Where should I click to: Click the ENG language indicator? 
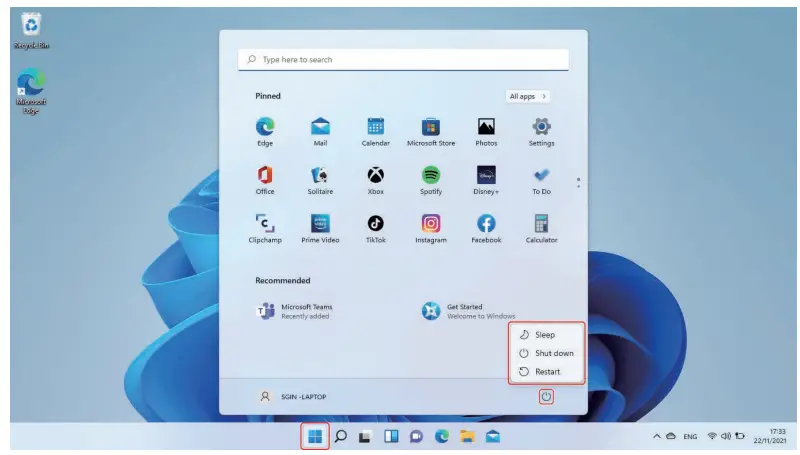[x=690, y=437]
